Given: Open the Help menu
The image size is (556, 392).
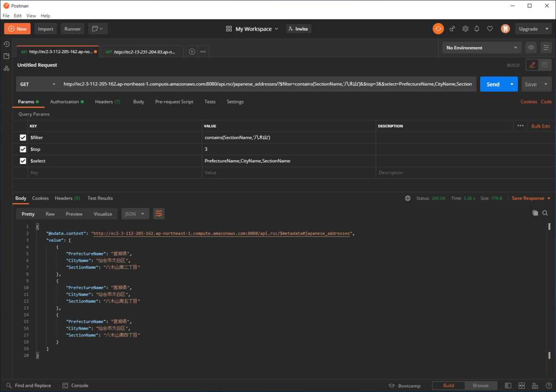Looking at the screenshot, I should [45, 16].
